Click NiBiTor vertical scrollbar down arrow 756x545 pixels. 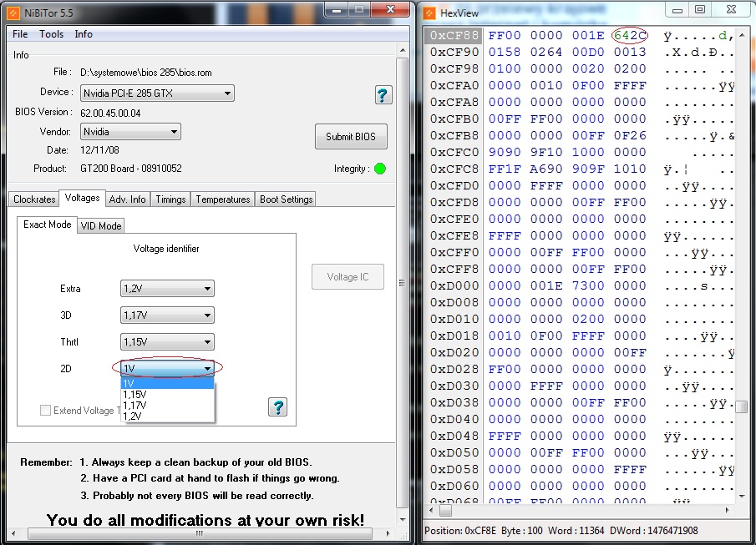point(403,519)
